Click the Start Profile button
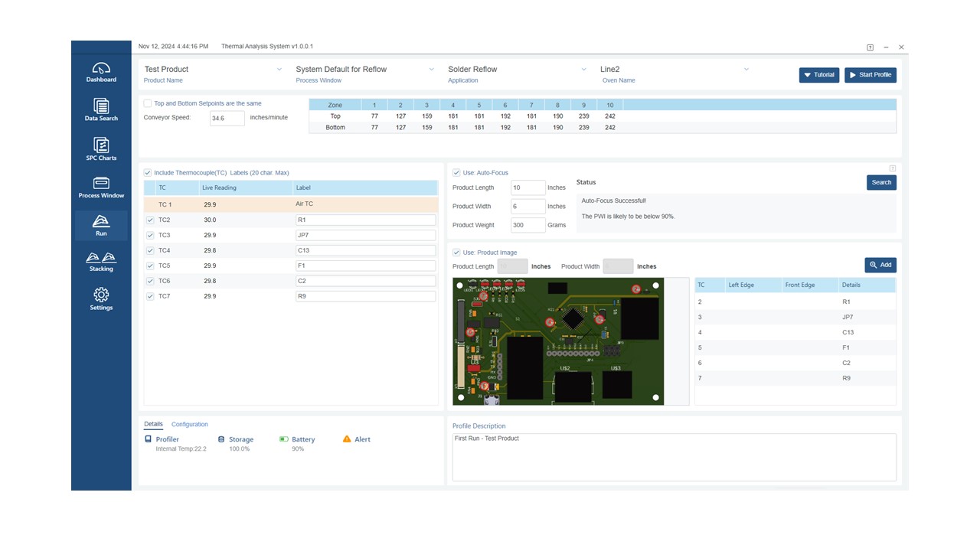The width and height of the screenshot is (980, 551). coord(870,75)
